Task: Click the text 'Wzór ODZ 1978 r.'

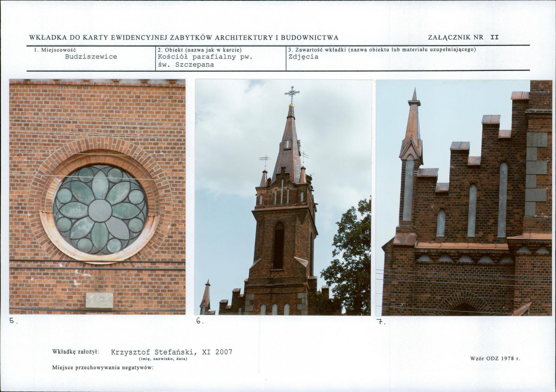Action: (495, 359)
